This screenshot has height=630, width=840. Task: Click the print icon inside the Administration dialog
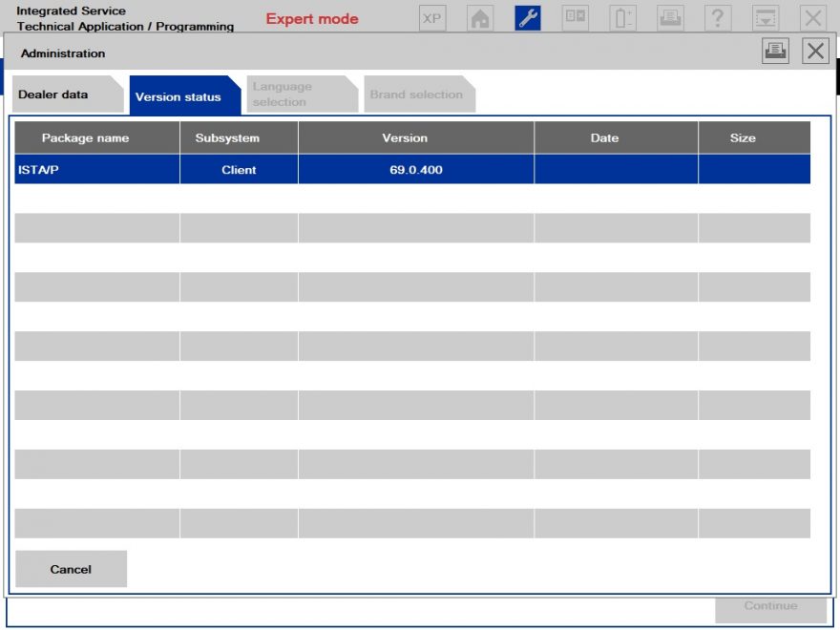pyautogui.click(x=775, y=52)
